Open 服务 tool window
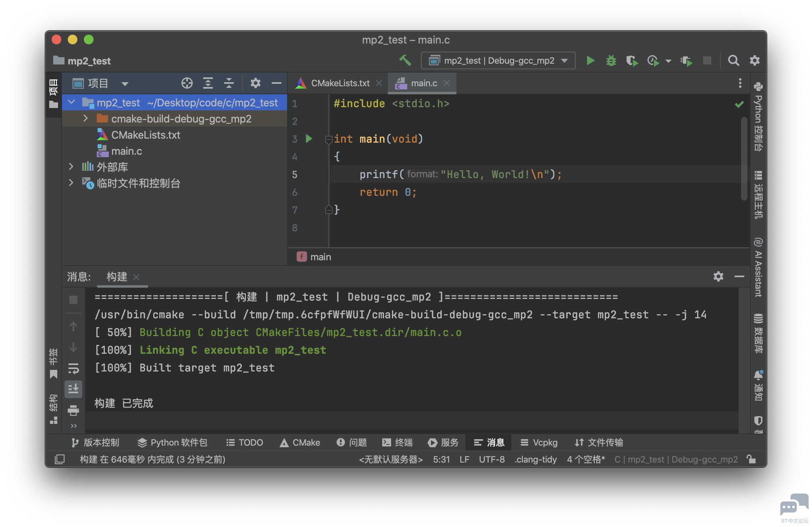This screenshot has width=812, height=527. 443,442
